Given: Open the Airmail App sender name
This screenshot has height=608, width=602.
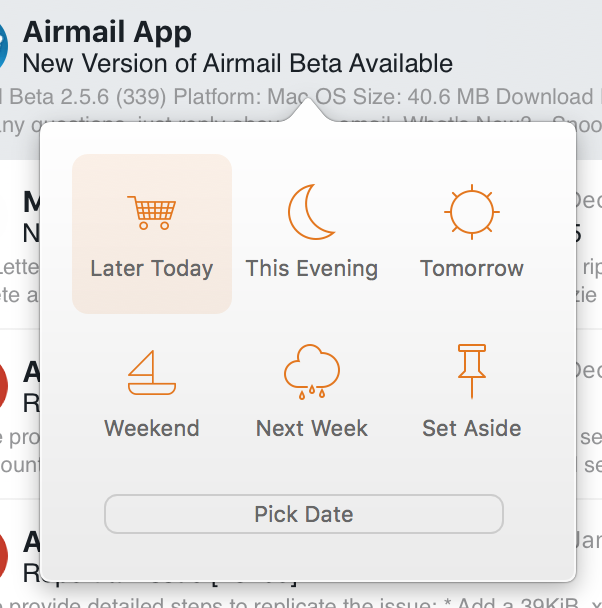Looking at the screenshot, I should click(x=107, y=33).
